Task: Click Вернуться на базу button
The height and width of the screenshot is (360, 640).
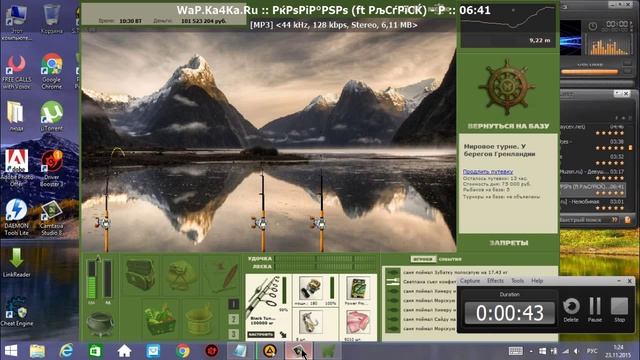Action: coord(508,126)
